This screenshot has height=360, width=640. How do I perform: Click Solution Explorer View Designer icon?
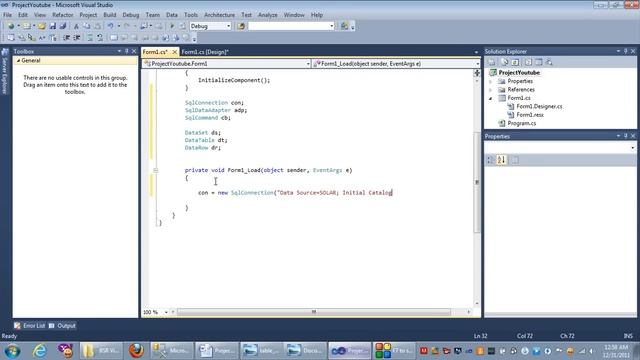[x=539, y=62]
